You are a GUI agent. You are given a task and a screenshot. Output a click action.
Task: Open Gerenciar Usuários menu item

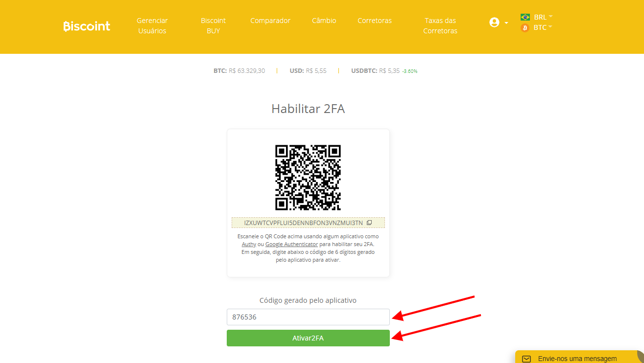click(152, 25)
